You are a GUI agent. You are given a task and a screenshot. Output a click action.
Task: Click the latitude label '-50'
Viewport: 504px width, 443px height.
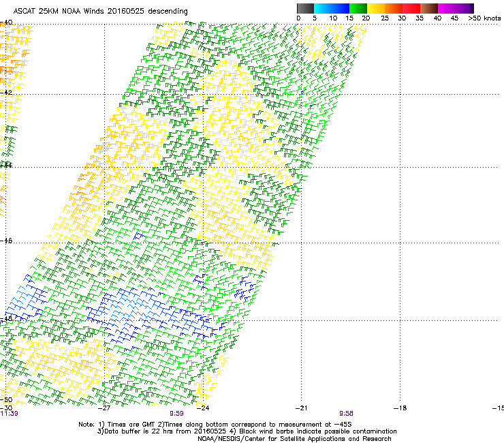tap(6, 400)
